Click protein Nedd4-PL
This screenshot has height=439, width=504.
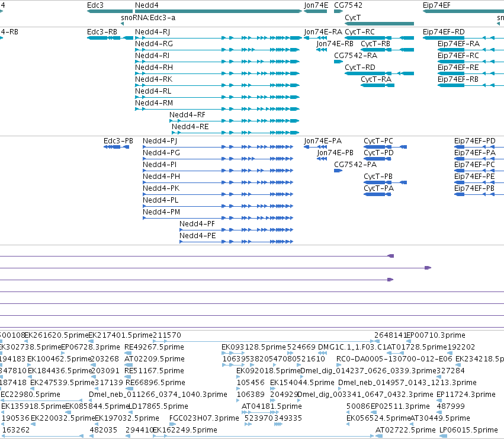[160, 200]
